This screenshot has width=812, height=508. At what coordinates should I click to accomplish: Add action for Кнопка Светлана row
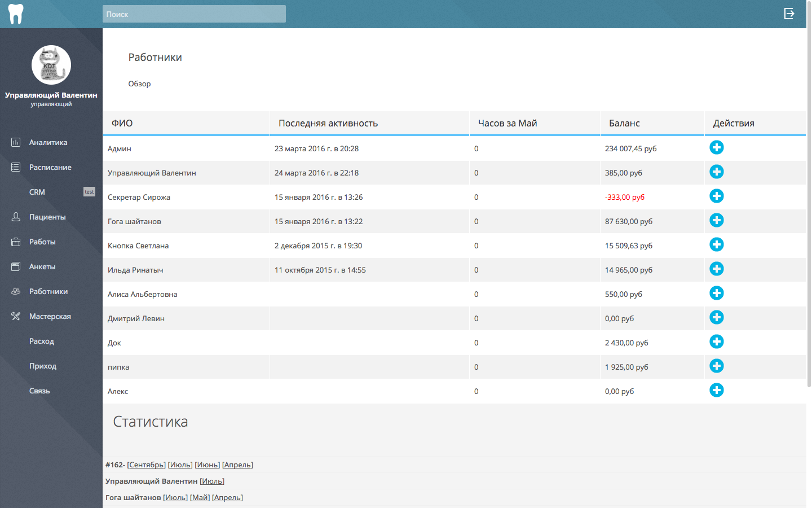point(716,245)
